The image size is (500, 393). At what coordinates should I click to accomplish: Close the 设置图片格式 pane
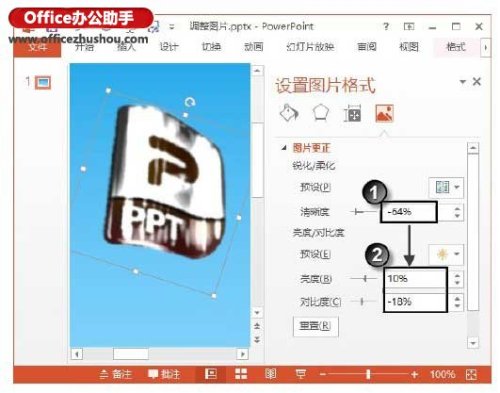click(477, 81)
